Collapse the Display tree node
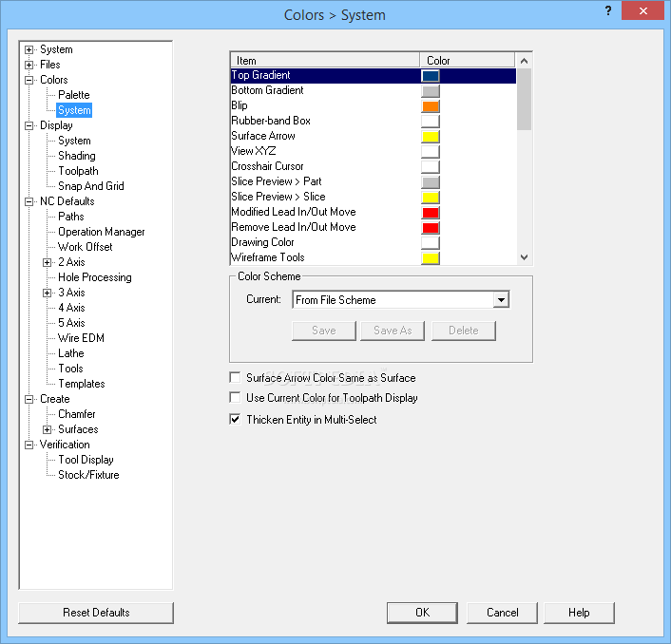 (29, 125)
